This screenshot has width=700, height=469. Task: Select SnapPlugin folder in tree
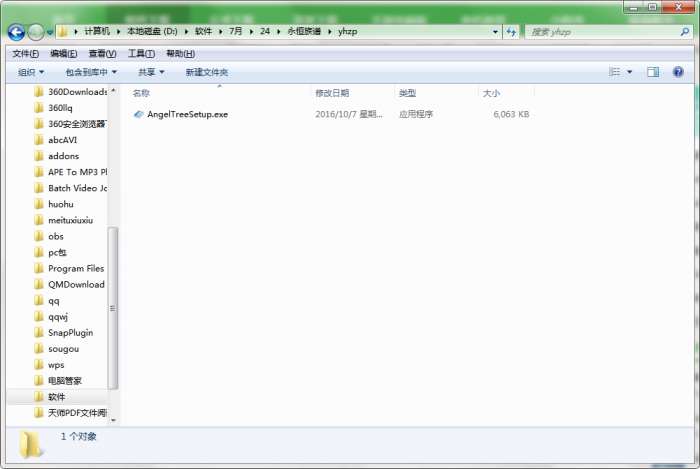coord(64,333)
